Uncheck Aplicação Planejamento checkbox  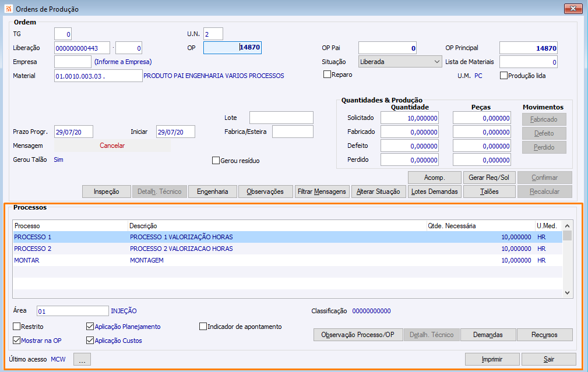tap(90, 327)
